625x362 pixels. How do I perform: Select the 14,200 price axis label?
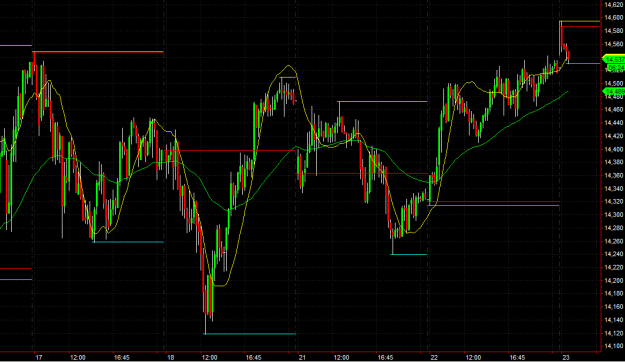[x=614, y=281]
